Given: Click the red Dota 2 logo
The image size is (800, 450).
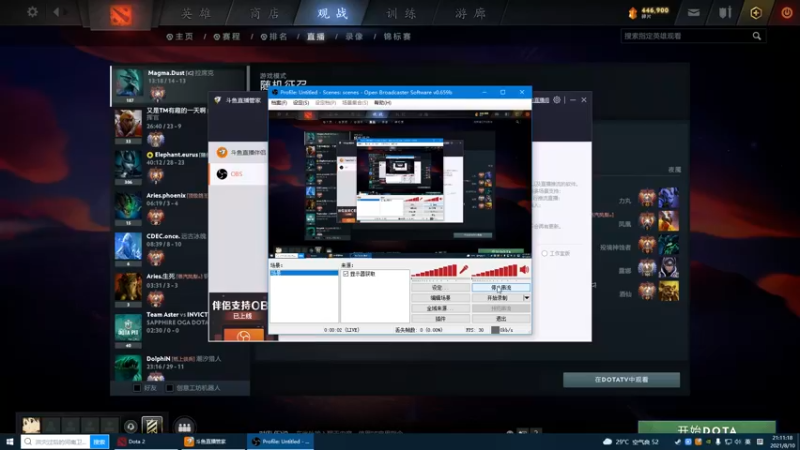Looking at the screenshot, I should coord(121,15).
